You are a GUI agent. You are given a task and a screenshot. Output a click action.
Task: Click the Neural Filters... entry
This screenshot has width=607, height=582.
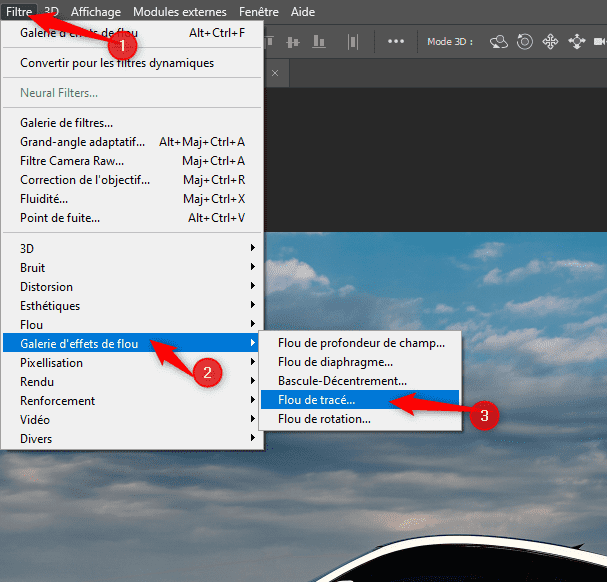[132, 93]
